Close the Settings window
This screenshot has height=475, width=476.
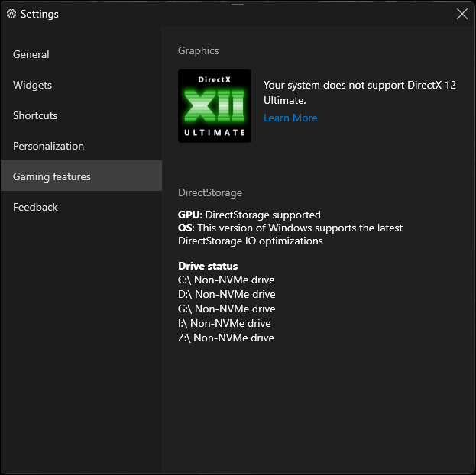pyautogui.click(x=461, y=14)
